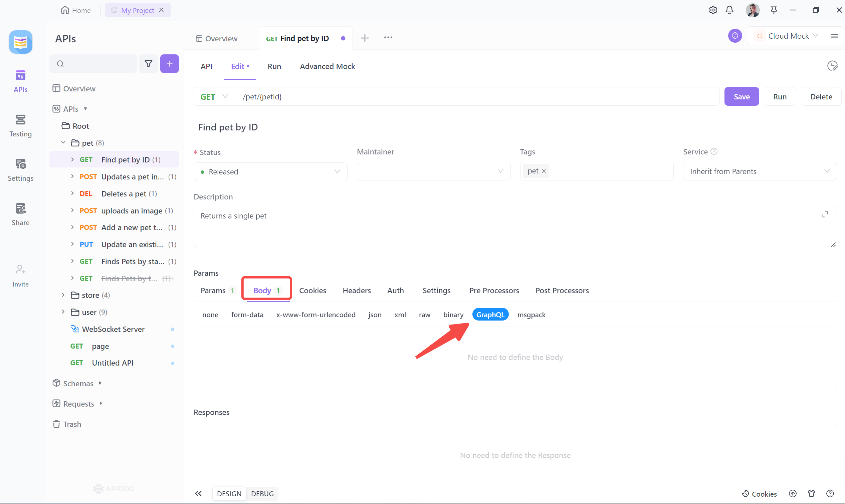The image size is (845, 504).
Task: Select the GraphQL body type tab
Action: click(x=490, y=315)
